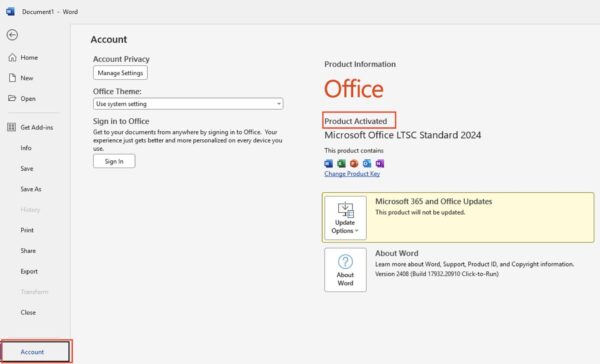Click the Open folder icon
This screenshot has width=600, height=364.
point(12,98)
